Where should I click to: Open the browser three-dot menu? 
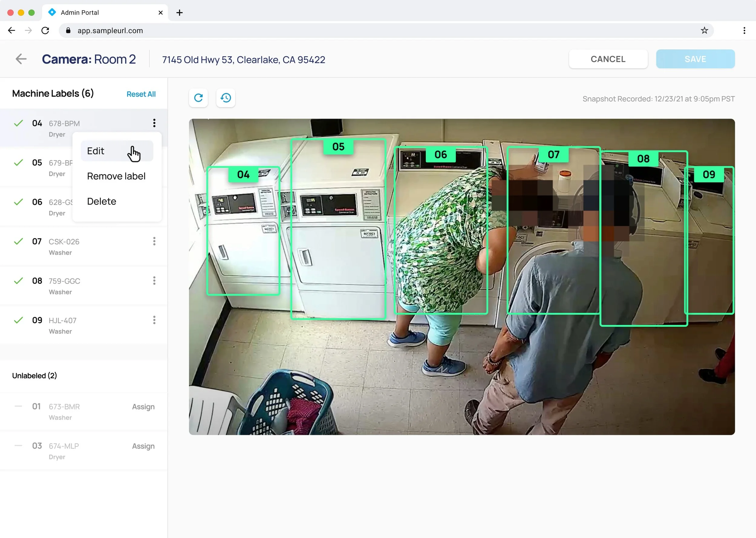pos(744,31)
